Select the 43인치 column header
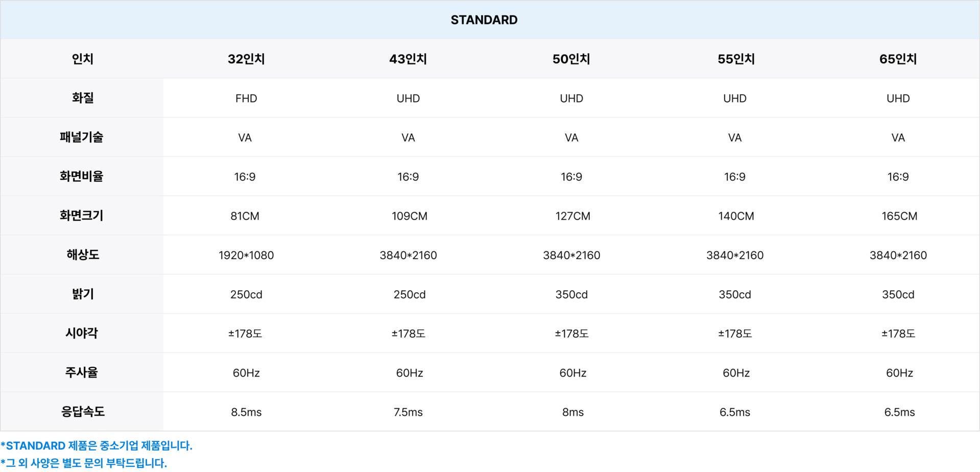The width and height of the screenshot is (980, 472). click(x=408, y=59)
